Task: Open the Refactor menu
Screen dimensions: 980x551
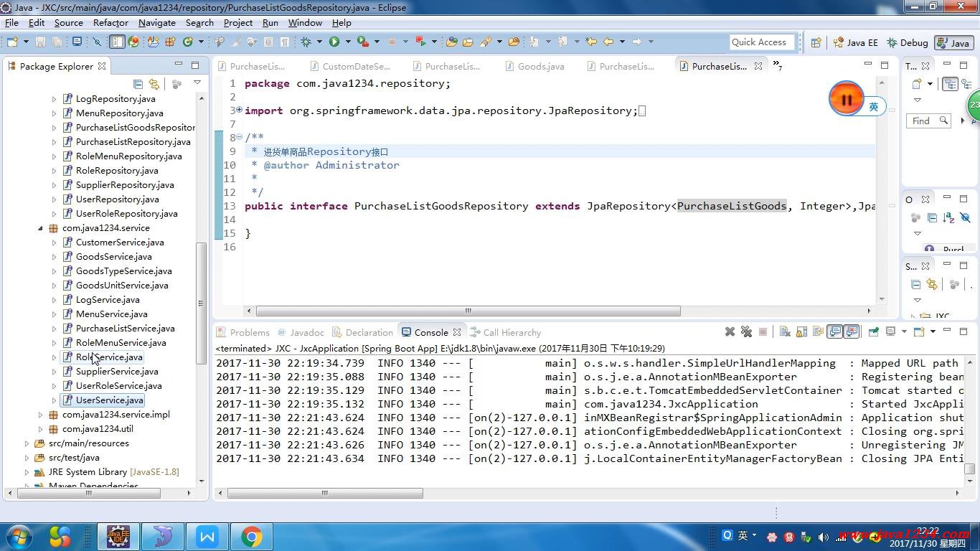Action: pos(110,23)
